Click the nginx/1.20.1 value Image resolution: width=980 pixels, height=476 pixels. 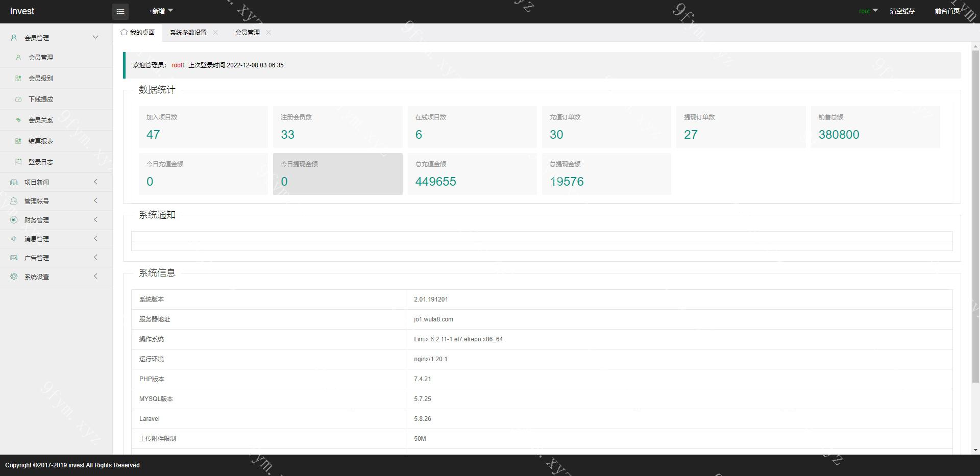430,359
